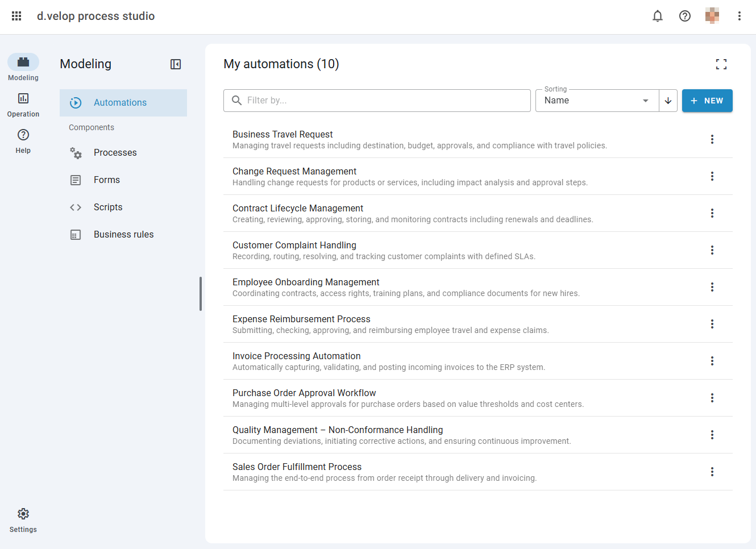Click the help question mark in header

685,16
